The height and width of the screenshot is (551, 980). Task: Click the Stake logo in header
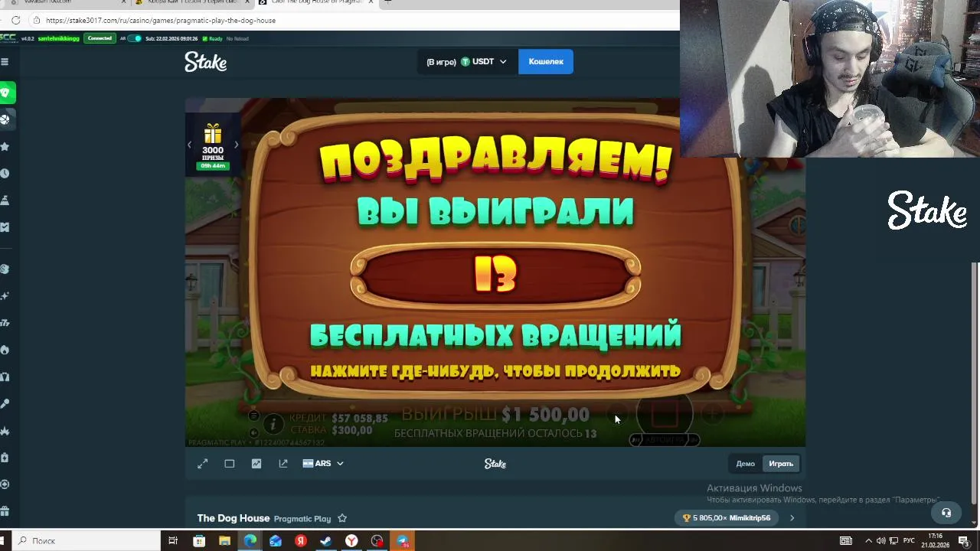click(x=205, y=62)
